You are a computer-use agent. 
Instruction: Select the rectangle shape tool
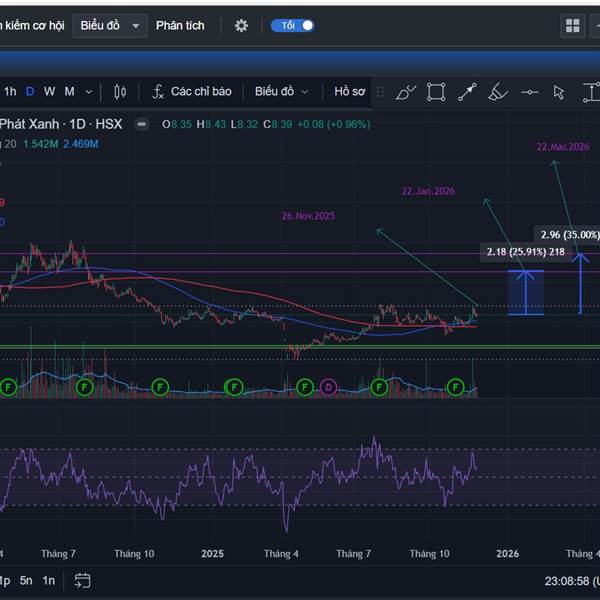pyautogui.click(x=436, y=92)
